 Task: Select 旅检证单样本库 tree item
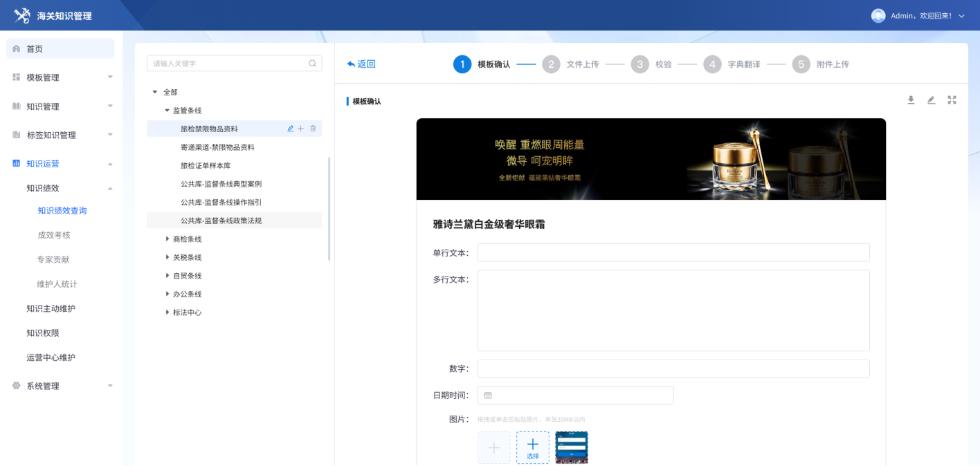pyautogui.click(x=206, y=166)
